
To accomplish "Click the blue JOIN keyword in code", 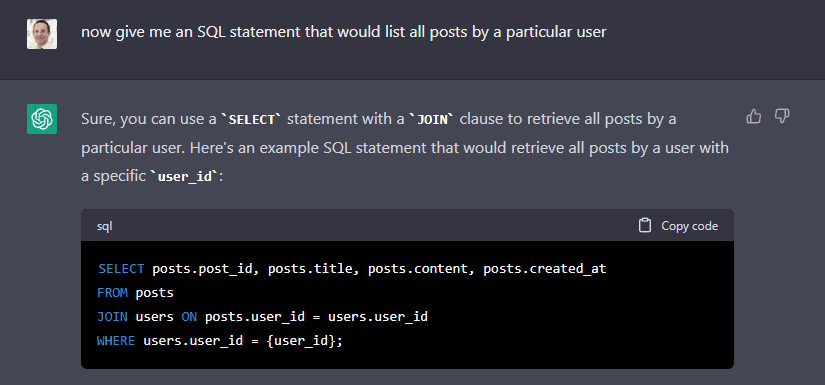I will [x=112, y=317].
